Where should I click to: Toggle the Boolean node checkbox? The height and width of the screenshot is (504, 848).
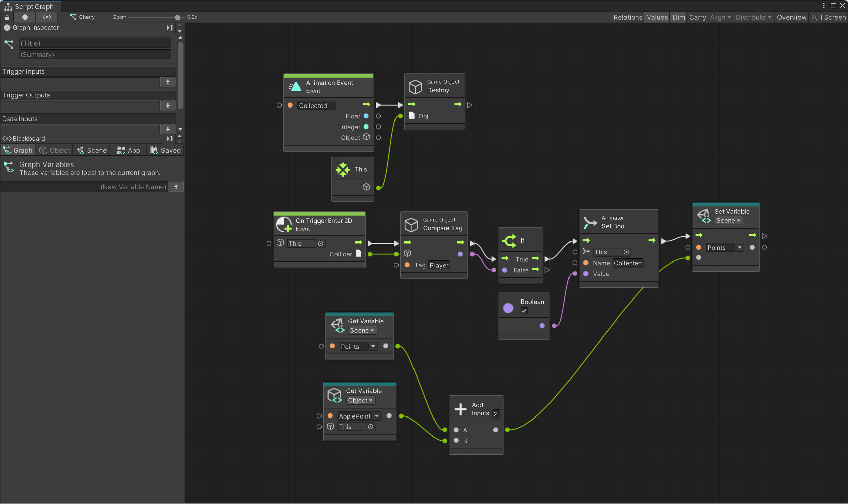(524, 311)
